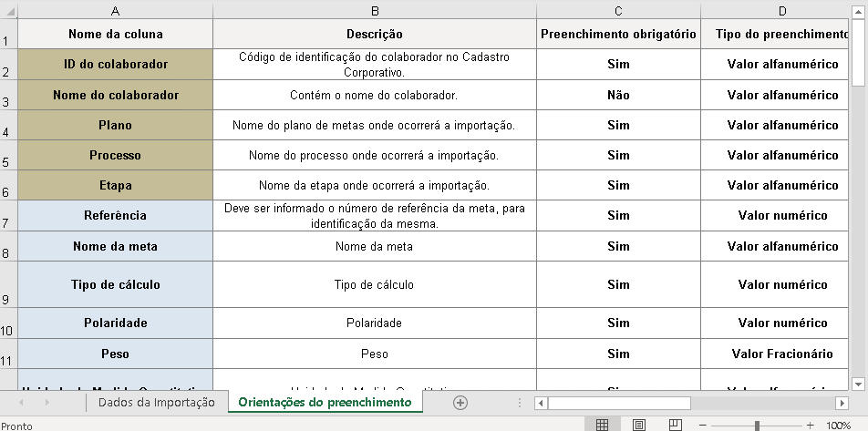Select Orientações do preenchimento sheet tab
Screen dimensions: 868x431
(325, 402)
